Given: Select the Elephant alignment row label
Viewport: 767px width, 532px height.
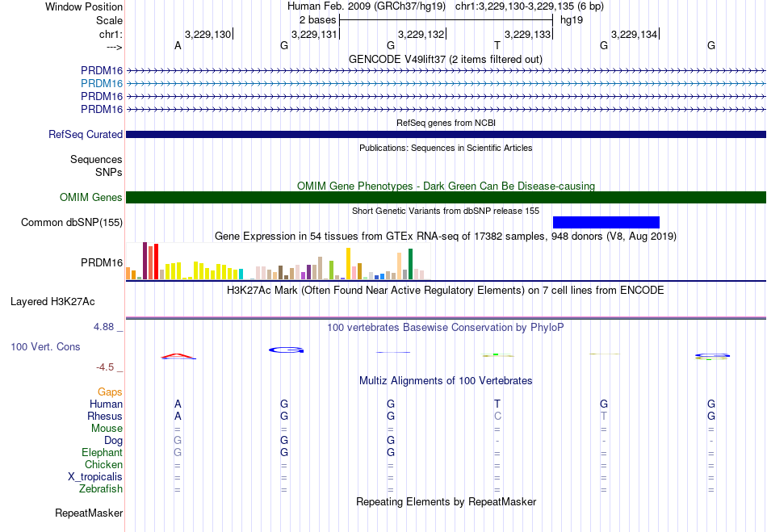Looking at the screenshot, I should (102, 452).
